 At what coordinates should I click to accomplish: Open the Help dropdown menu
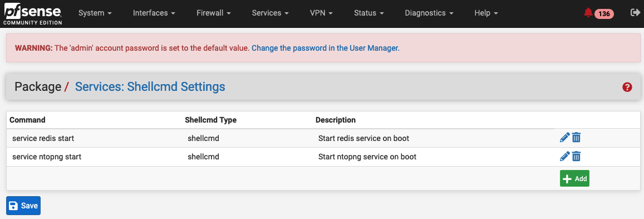[x=486, y=13]
